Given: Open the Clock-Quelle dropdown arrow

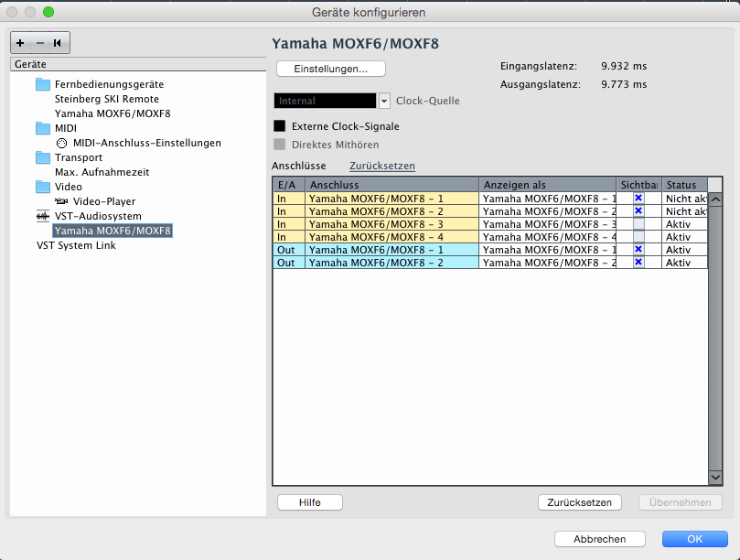Looking at the screenshot, I should (x=384, y=101).
